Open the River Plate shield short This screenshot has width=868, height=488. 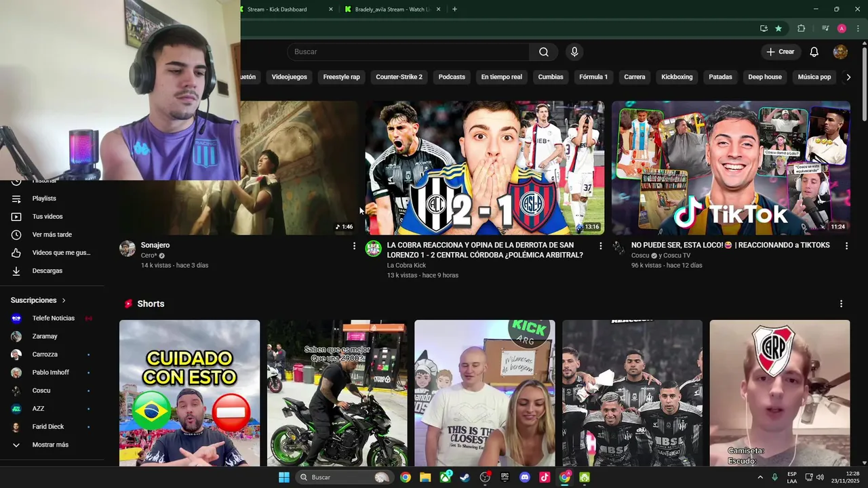779,393
